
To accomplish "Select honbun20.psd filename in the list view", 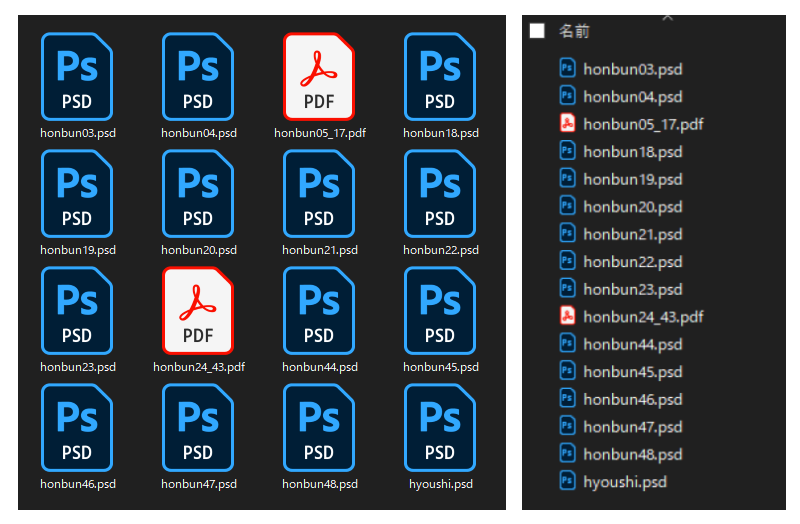I will pyautogui.click(x=632, y=207).
